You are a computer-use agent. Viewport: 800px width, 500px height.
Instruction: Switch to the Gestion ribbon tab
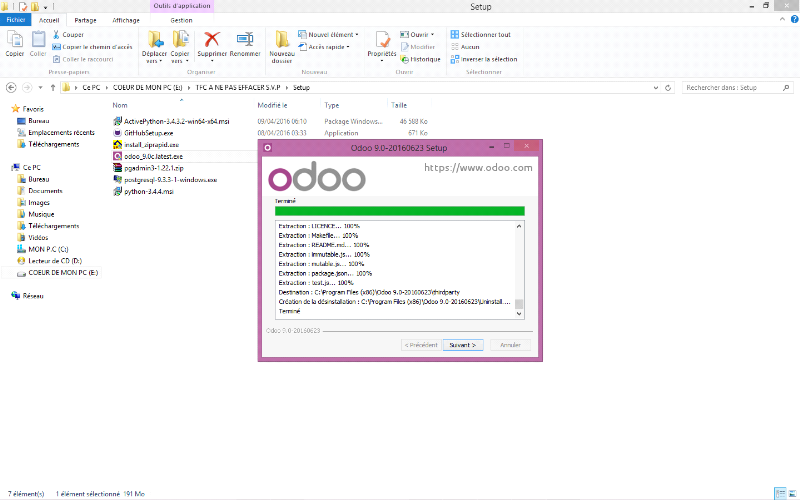(x=182, y=20)
